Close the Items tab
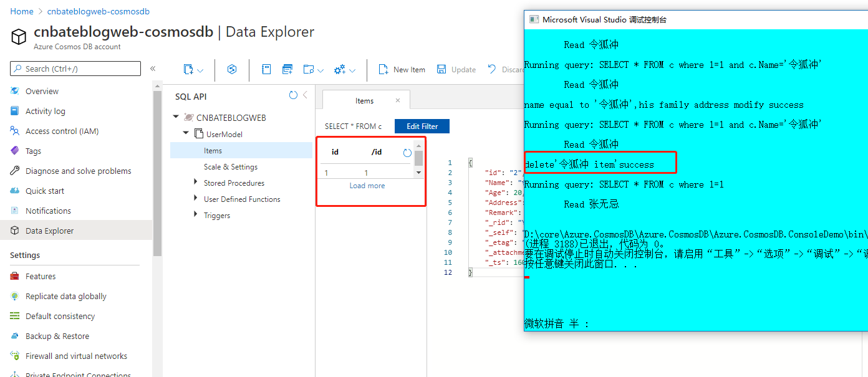The height and width of the screenshot is (377, 868). pyautogui.click(x=398, y=100)
